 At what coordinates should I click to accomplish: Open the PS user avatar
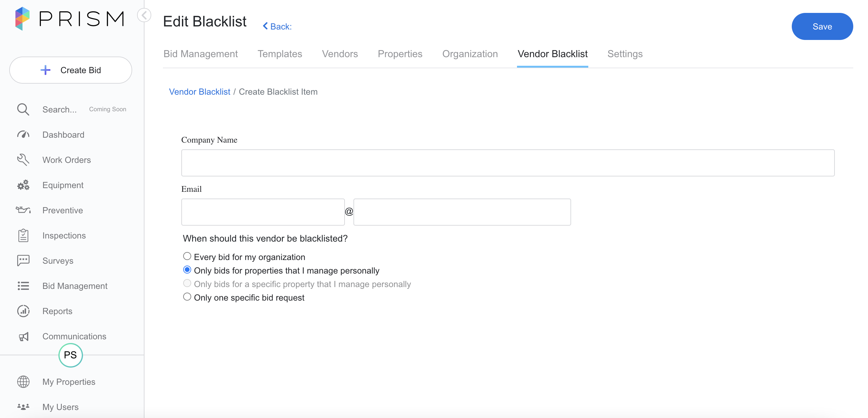70,355
